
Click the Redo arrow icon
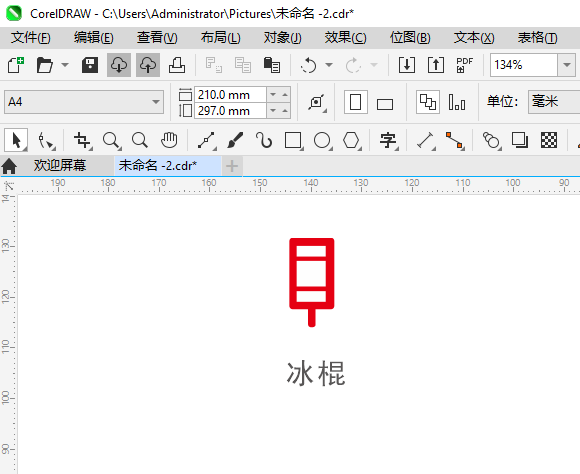[353, 65]
